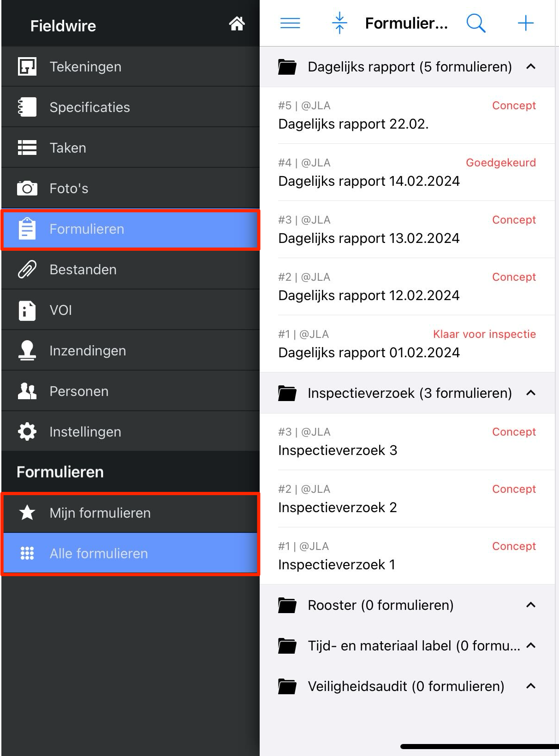559x756 pixels.
Task: Open Dagelijks rapport 14.02.2024
Action: pyautogui.click(x=407, y=172)
